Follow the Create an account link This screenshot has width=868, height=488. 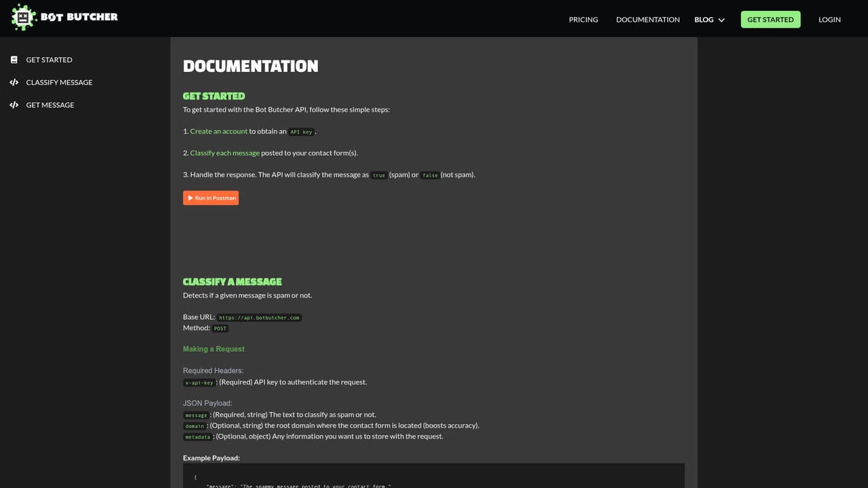point(218,131)
